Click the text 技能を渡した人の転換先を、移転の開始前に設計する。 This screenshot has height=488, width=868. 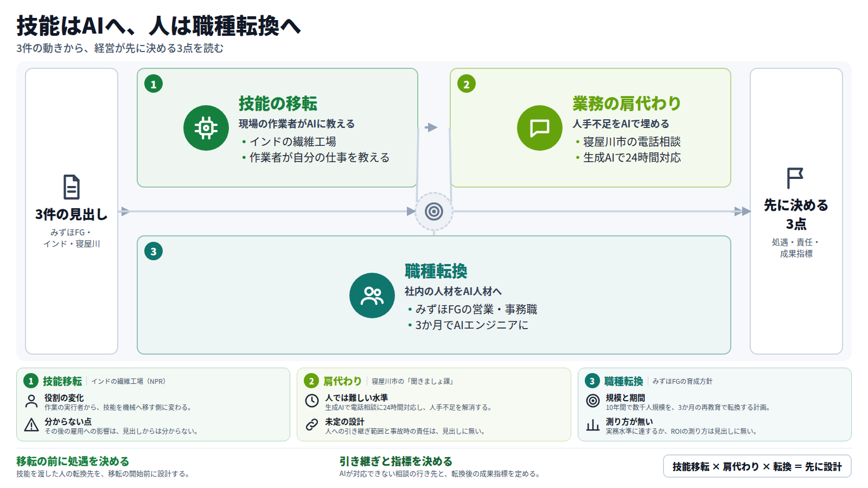pos(103,473)
